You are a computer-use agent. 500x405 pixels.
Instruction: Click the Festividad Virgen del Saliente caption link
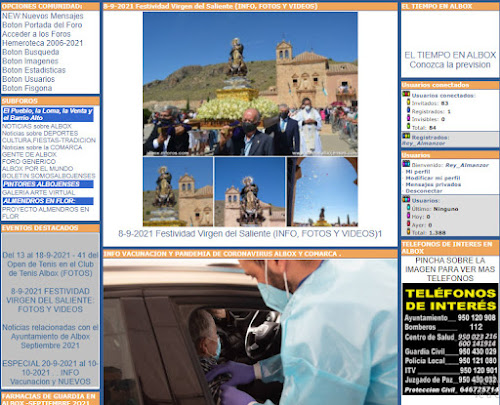[250, 234]
